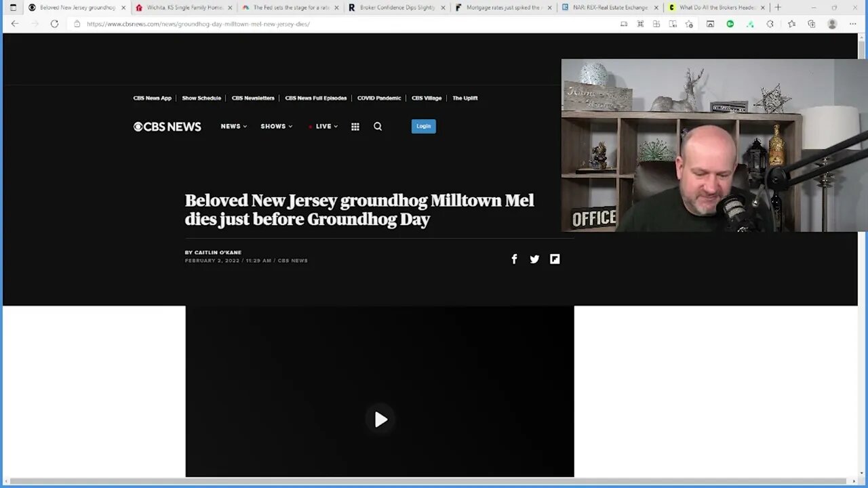The width and height of the screenshot is (868, 488).
Task: Open the CBS Village link
Action: coord(427,98)
